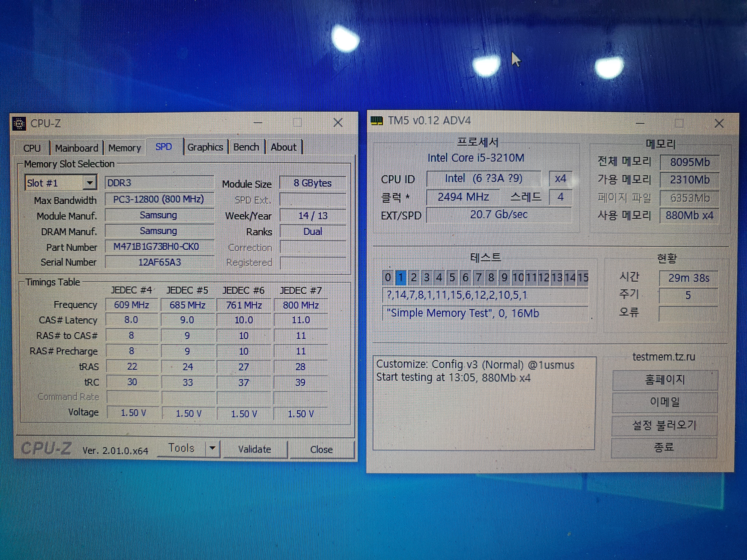Click the TM5 log text area
The width and height of the screenshot is (747, 560).
tap(484, 403)
